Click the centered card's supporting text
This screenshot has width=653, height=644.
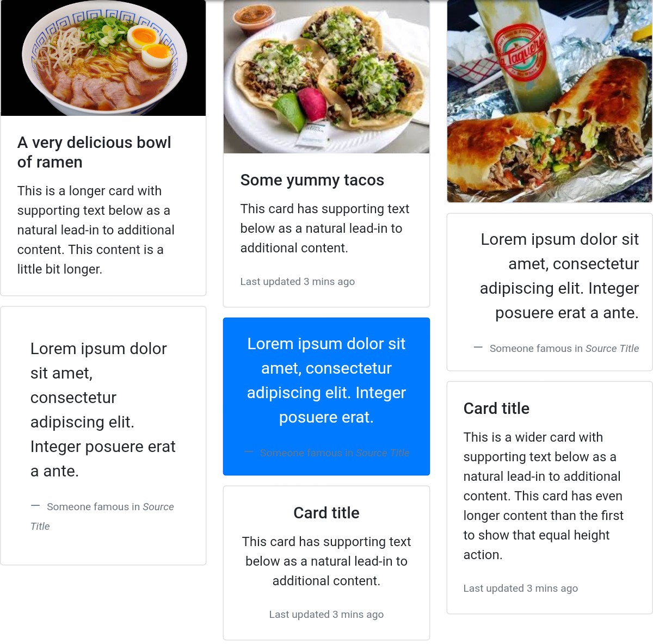(326, 561)
